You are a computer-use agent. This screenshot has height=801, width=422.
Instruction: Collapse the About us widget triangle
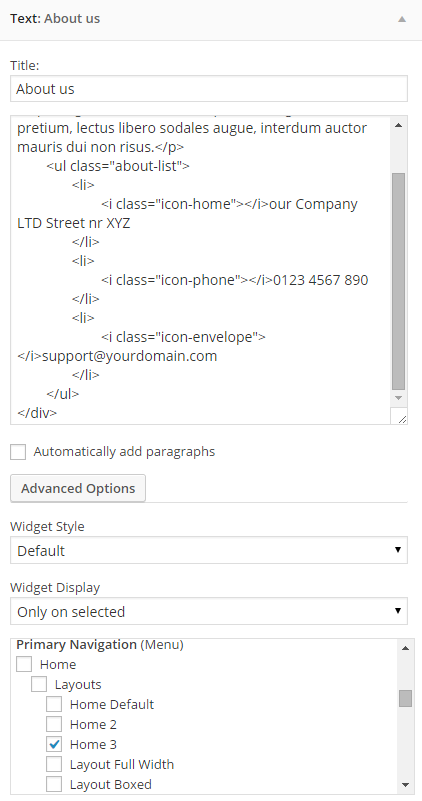(x=402, y=19)
